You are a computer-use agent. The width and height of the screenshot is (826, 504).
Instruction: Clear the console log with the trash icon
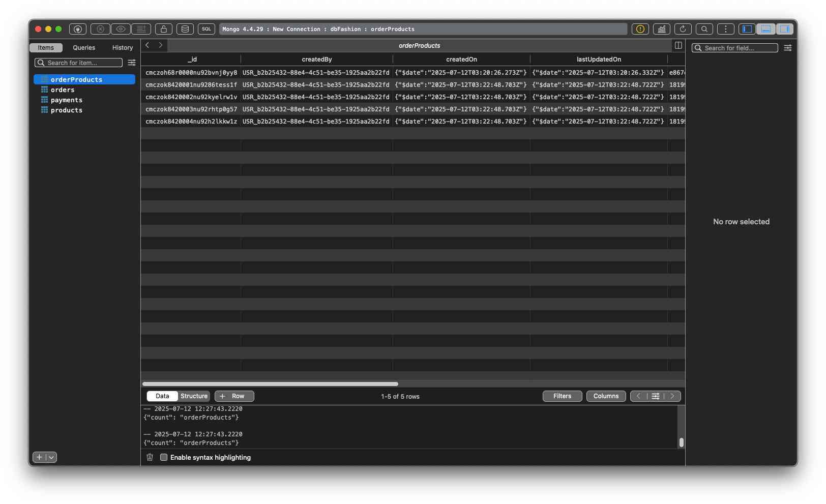pos(150,457)
